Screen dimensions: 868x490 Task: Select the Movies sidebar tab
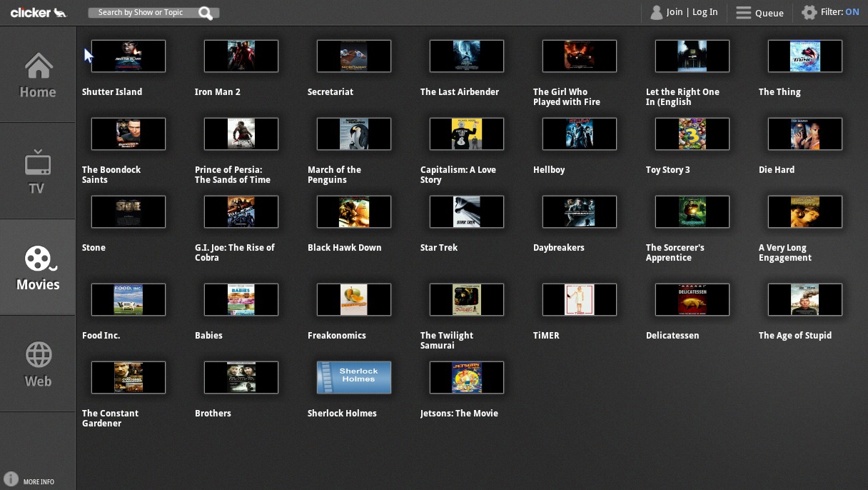(38, 267)
